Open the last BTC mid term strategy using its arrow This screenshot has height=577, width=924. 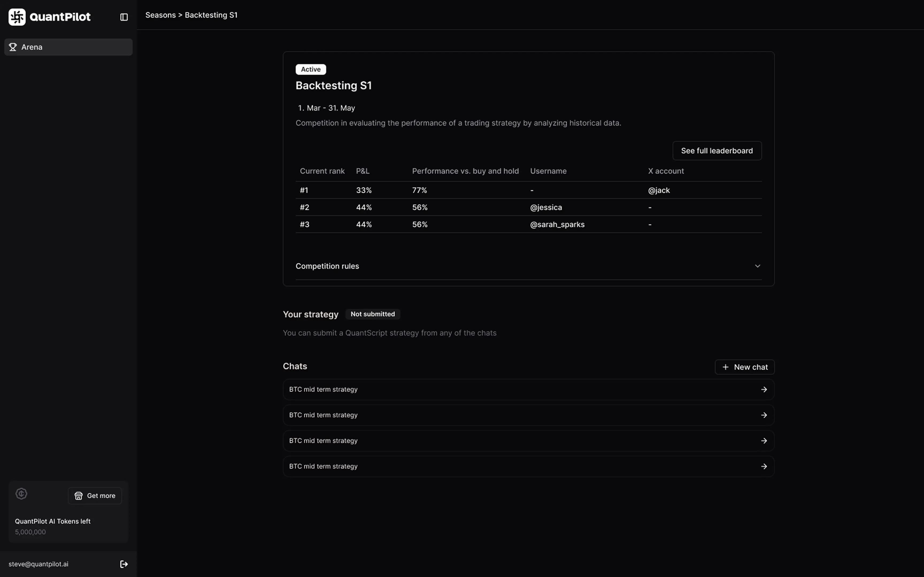coord(764,466)
